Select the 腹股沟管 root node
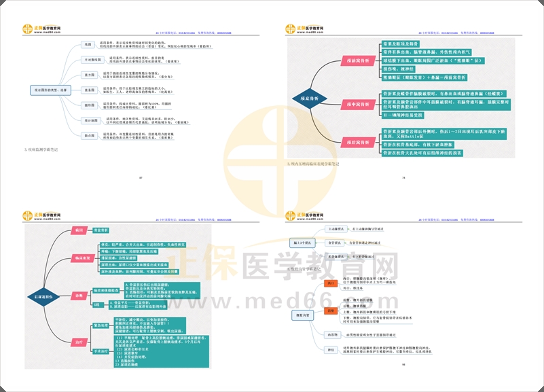This screenshot has height=392, width=544. pyautogui.click(x=301, y=316)
